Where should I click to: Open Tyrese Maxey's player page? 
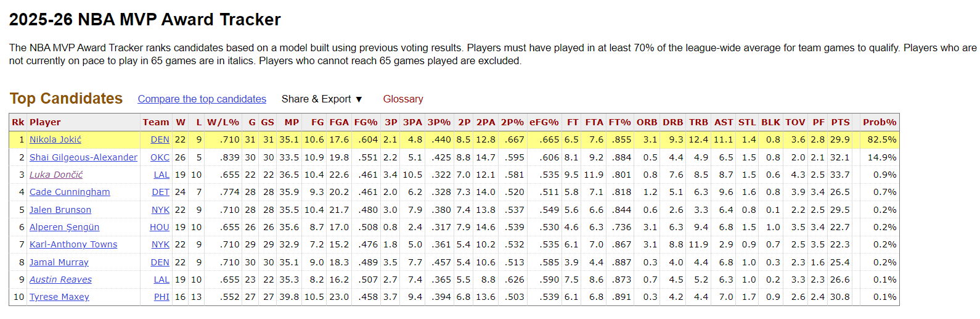[x=59, y=297]
